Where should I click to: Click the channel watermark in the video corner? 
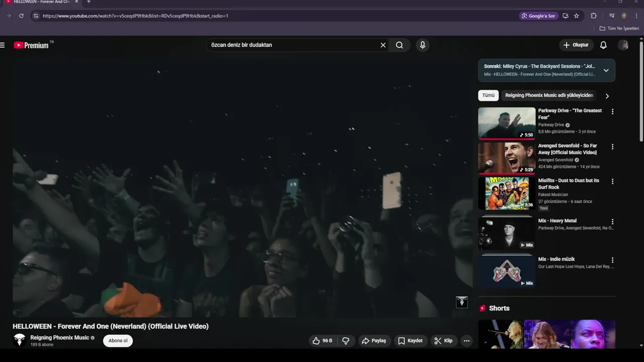pyautogui.click(x=462, y=302)
